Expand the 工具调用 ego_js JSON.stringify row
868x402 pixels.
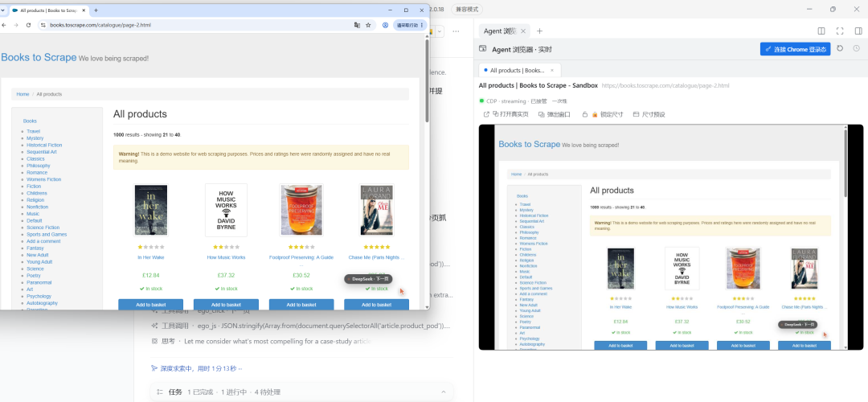pos(301,326)
